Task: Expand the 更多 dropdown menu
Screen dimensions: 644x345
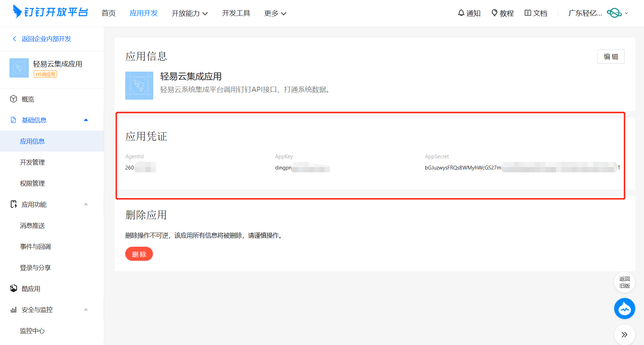Action: (275, 13)
